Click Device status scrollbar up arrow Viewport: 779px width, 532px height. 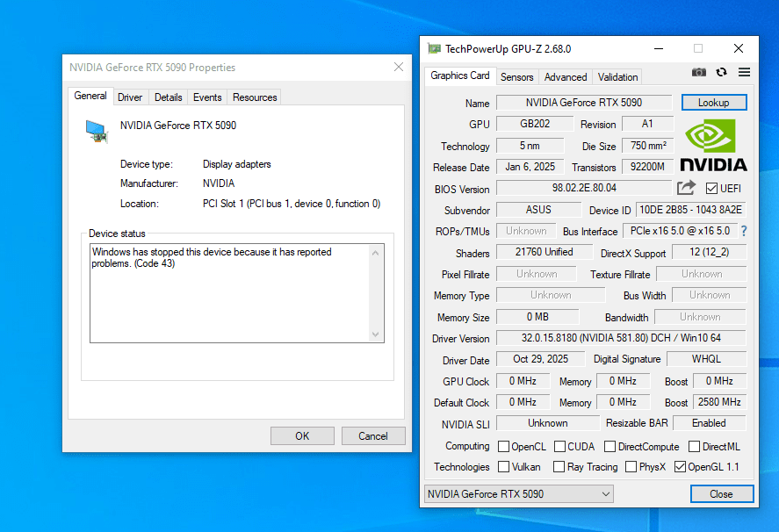(x=375, y=253)
